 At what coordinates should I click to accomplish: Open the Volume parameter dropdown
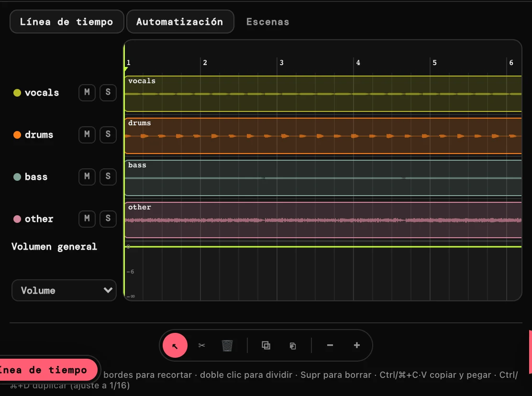coord(64,290)
